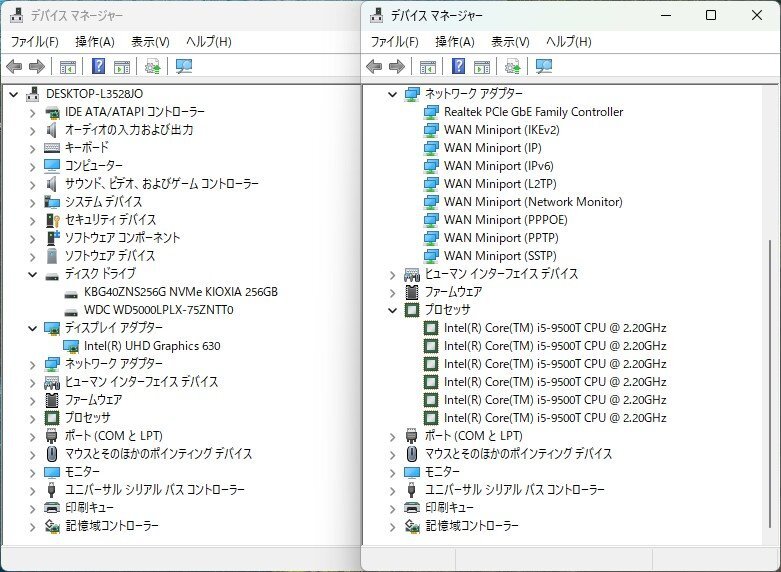The height and width of the screenshot is (572, 781).
Task: Click back arrow in left window toolbar
Action: [14, 66]
